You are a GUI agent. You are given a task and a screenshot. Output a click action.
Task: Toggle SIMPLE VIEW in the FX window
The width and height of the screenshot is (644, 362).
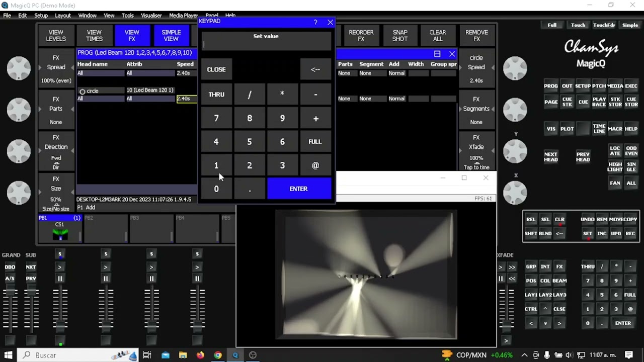pyautogui.click(x=171, y=36)
